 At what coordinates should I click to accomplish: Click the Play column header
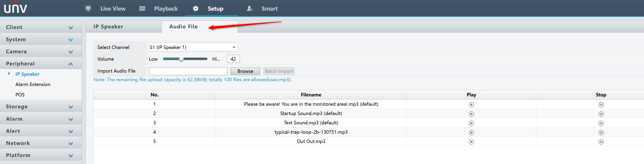coord(471,95)
